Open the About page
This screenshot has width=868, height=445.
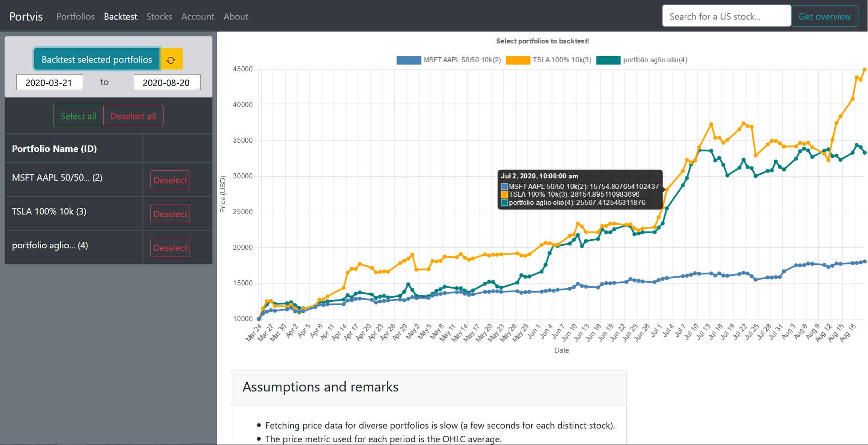[236, 16]
